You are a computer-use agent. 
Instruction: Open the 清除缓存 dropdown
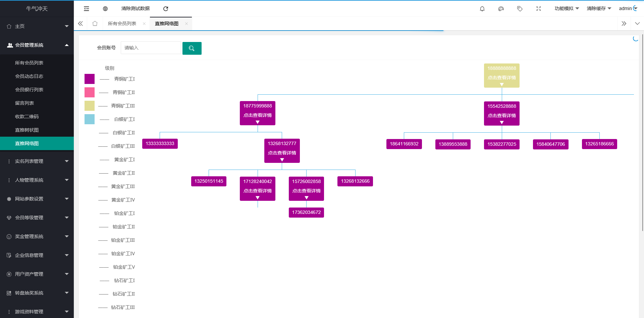pyautogui.click(x=599, y=9)
